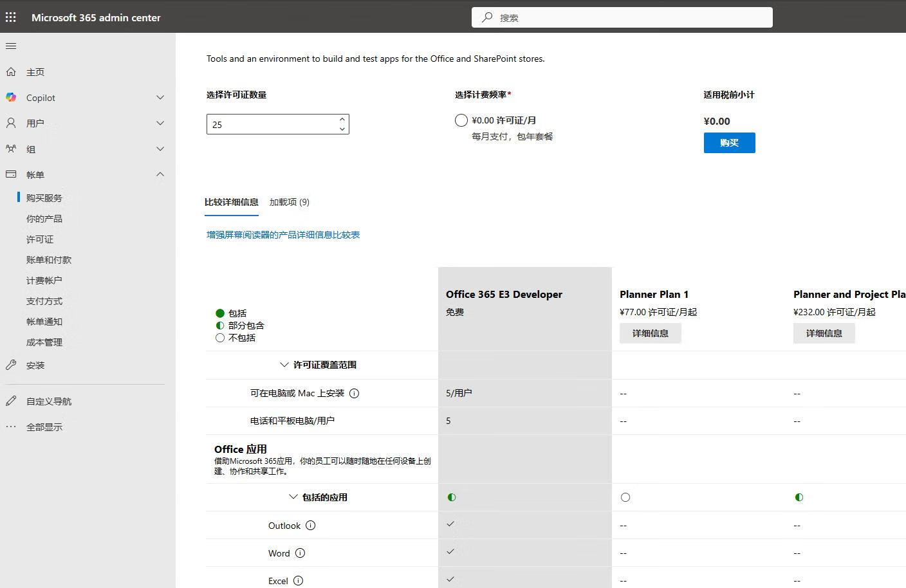Open the app launcher waffle icon
This screenshot has height=588, width=906.
click(11, 17)
